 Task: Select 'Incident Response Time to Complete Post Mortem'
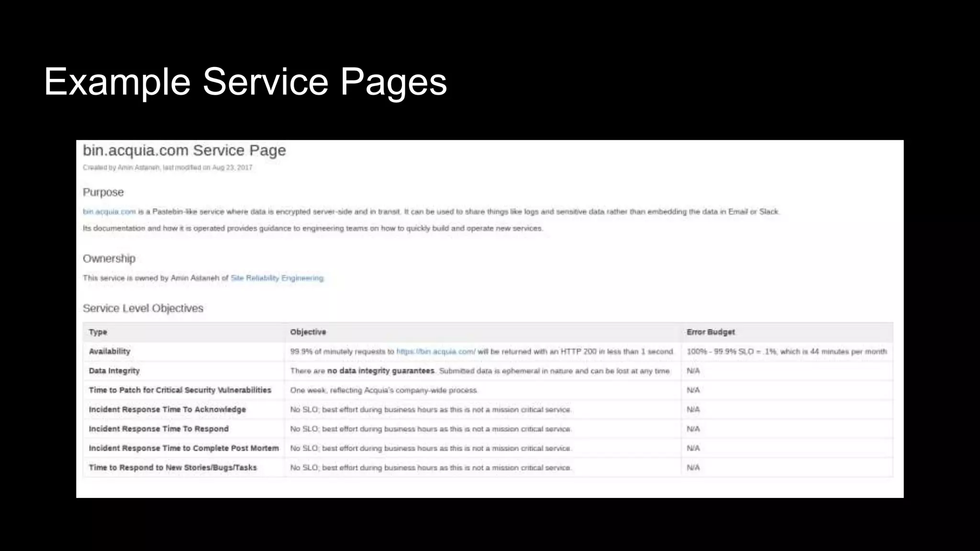pos(184,448)
